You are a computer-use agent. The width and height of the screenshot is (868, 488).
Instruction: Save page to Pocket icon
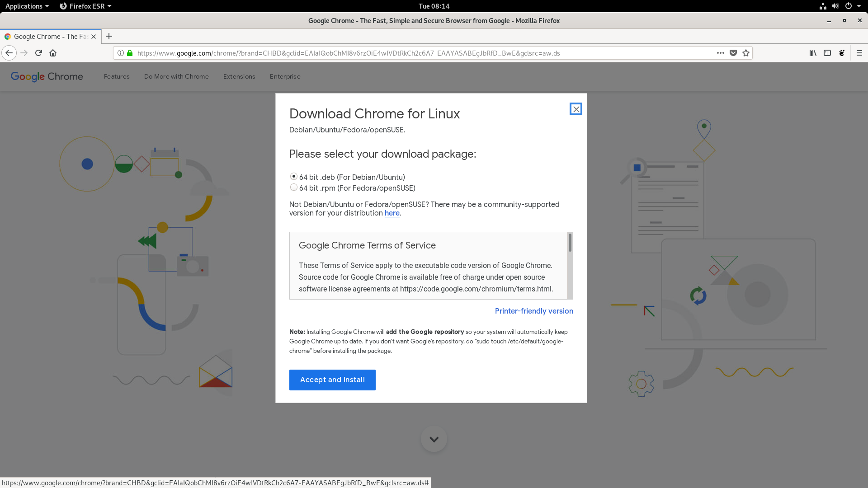click(733, 53)
